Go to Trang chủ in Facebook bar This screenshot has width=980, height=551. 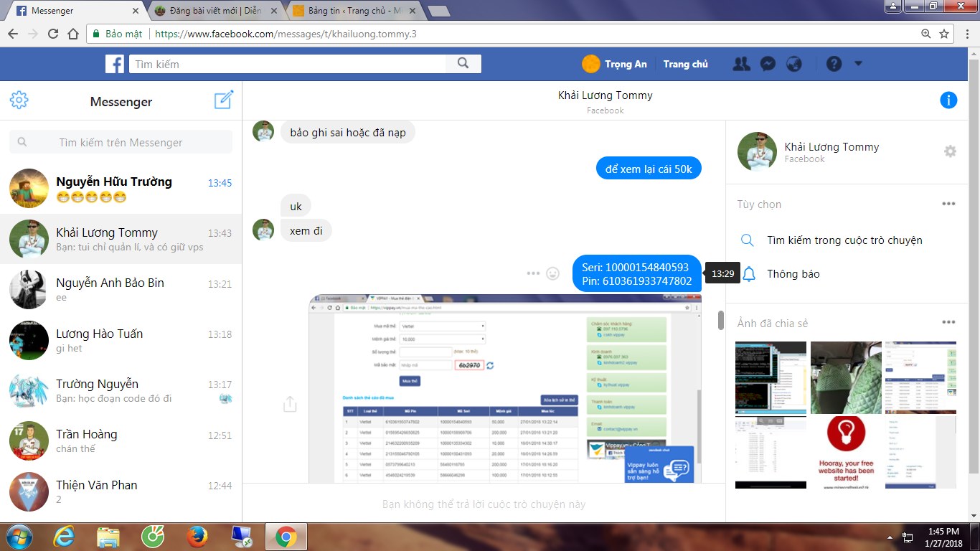coord(685,64)
